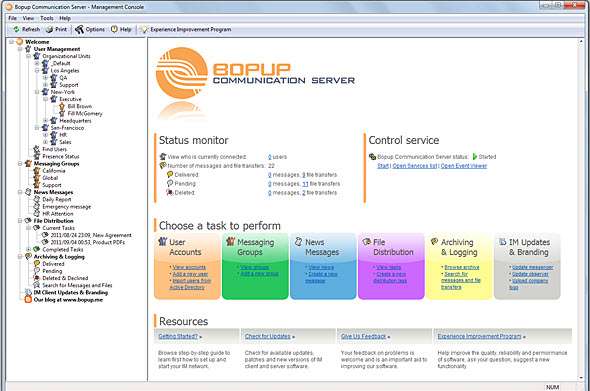Open Experience Improvement Program toolbar item
The height and width of the screenshot is (391, 590).
[186, 29]
